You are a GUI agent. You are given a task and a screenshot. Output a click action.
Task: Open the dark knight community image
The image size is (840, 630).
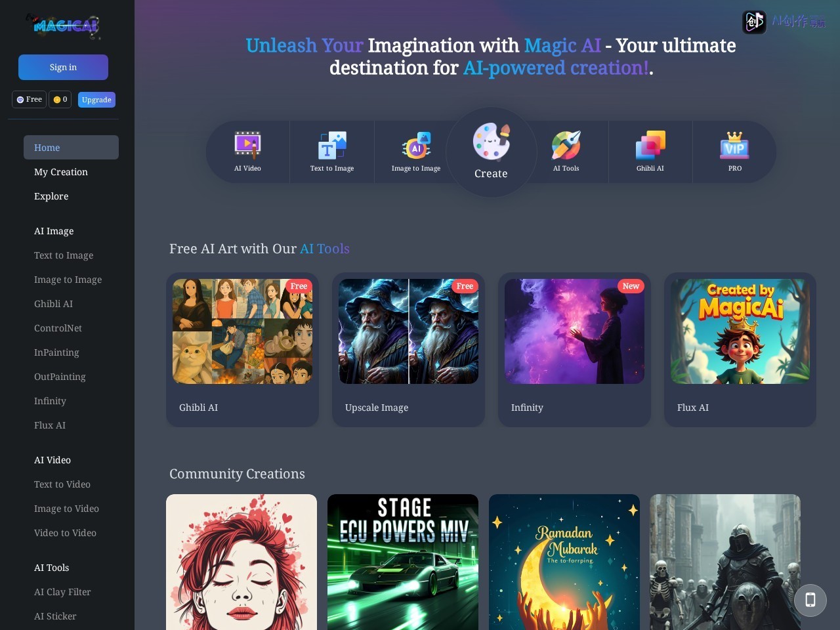pyautogui.click(x=725, y=562)
